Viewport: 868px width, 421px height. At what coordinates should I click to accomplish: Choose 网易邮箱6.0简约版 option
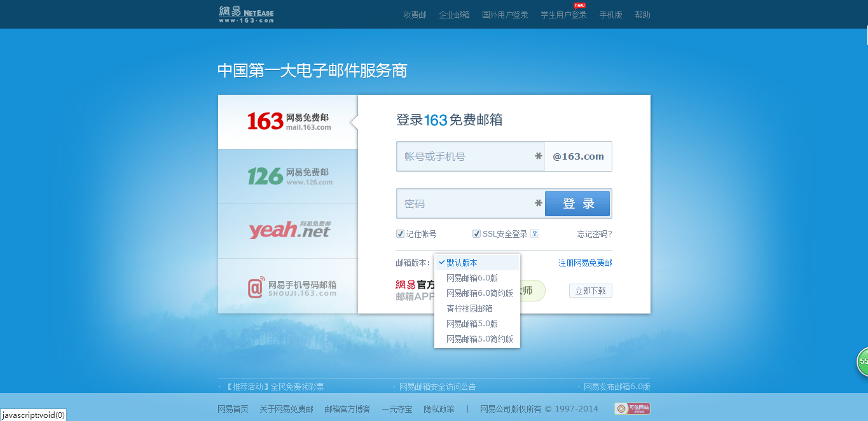tap(477, 293)
